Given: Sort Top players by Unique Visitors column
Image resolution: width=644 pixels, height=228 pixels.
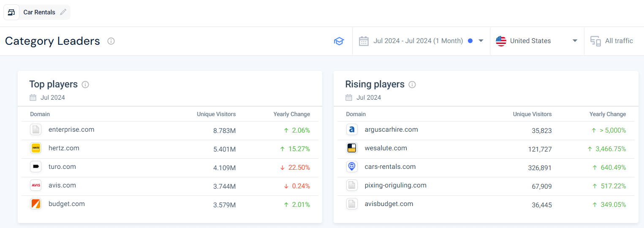Looking at the screenshot, I should 216,114.
